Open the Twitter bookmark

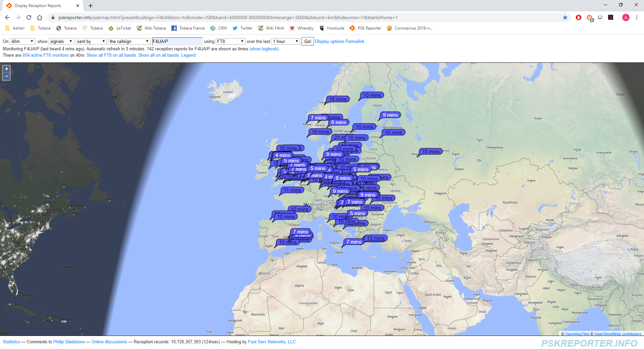[x=243, y=28]
